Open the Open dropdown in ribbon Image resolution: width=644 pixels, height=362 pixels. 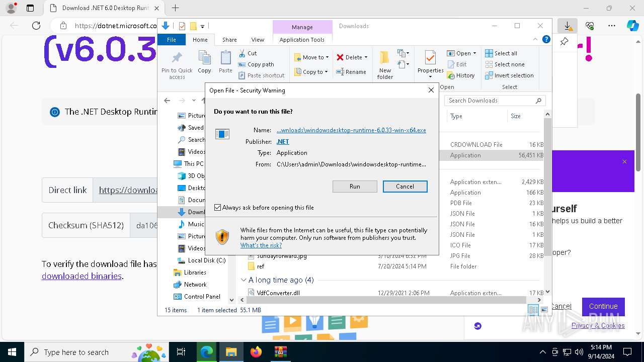(x=461, y=53)
